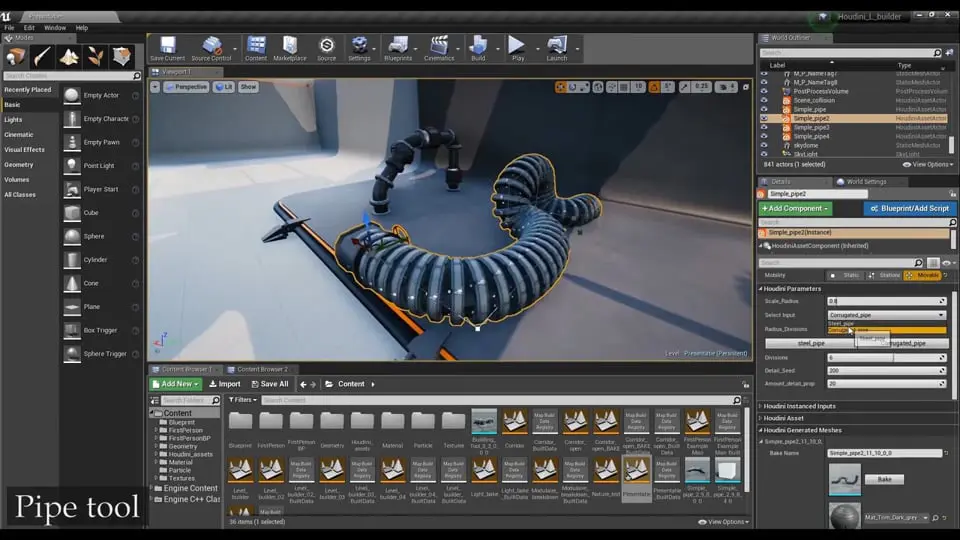Select Houdini_assets folder in content tree
Screen dimensions: 960x540
190,454
